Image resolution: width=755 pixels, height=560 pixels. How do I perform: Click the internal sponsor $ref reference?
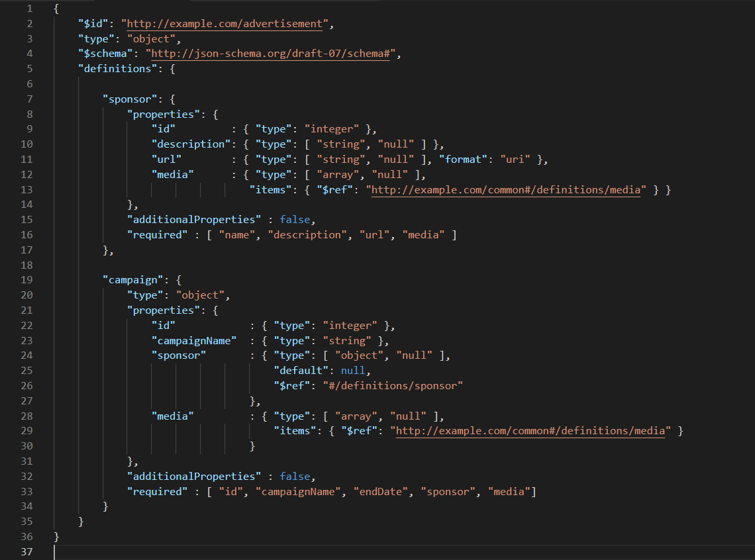pyautogui.click(x=392, y=385)
